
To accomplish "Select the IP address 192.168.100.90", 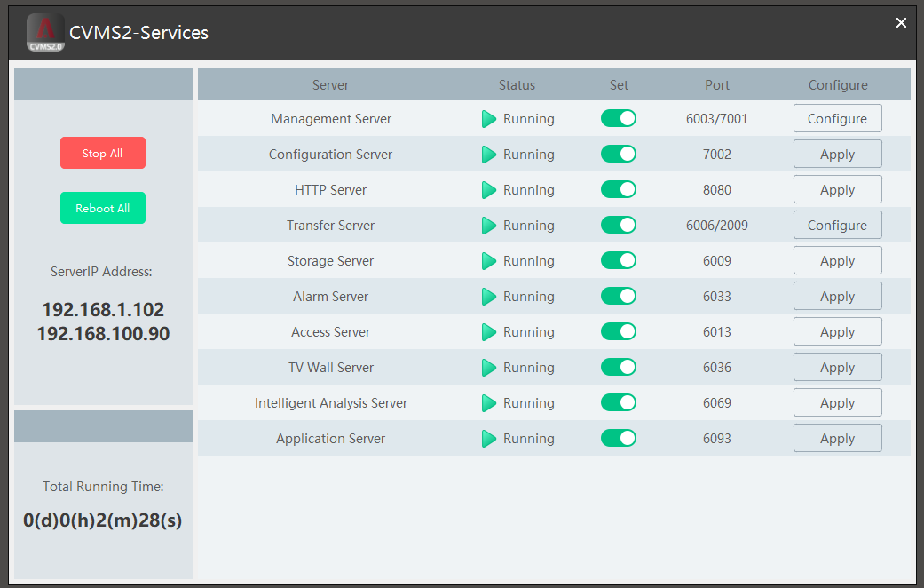I will 103,334.
